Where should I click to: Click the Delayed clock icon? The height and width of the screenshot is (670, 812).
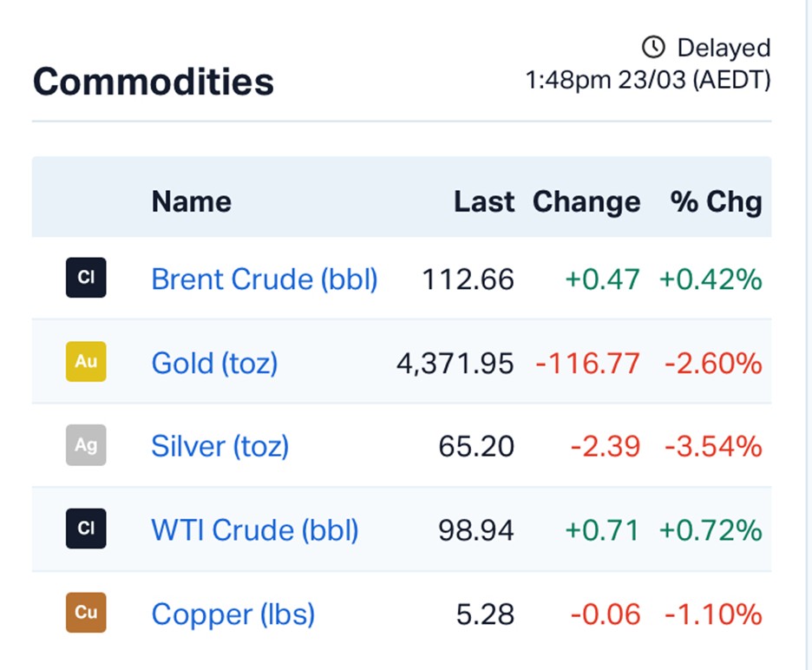click(653, 47)
